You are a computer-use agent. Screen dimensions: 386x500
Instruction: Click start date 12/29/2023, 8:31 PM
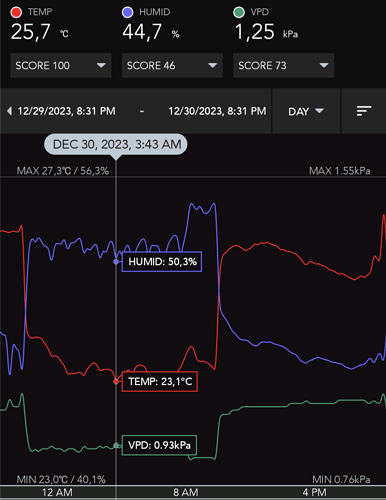(x=66, y=111)
